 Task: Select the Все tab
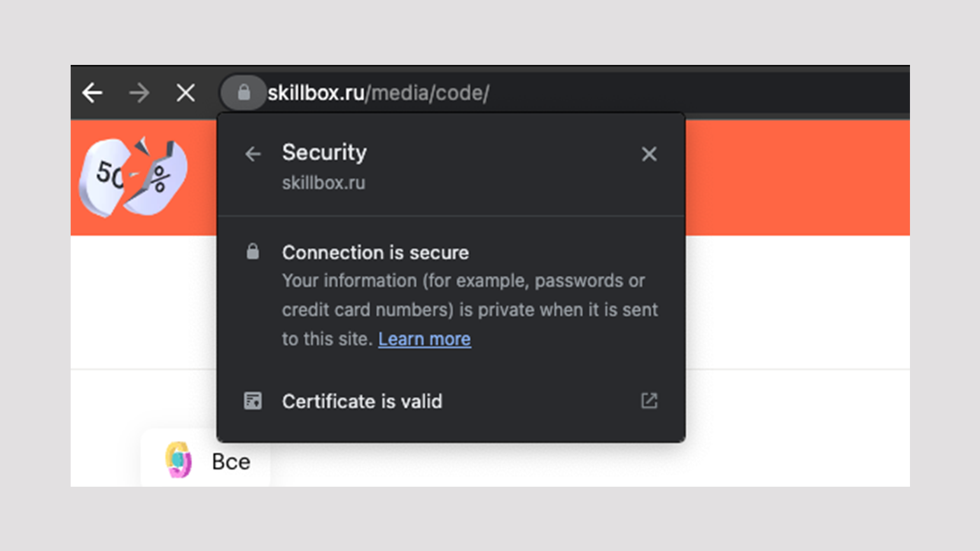click(230, 461)
